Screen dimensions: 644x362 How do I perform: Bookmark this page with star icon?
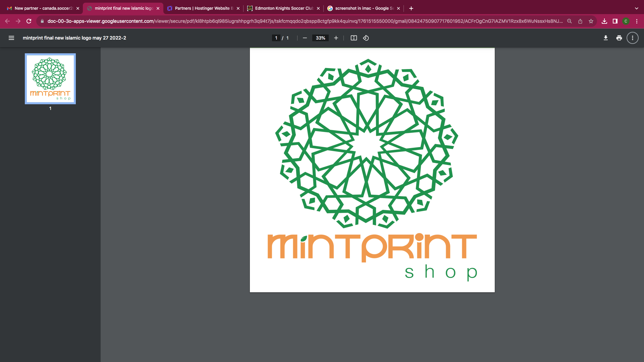coord(591,21)
